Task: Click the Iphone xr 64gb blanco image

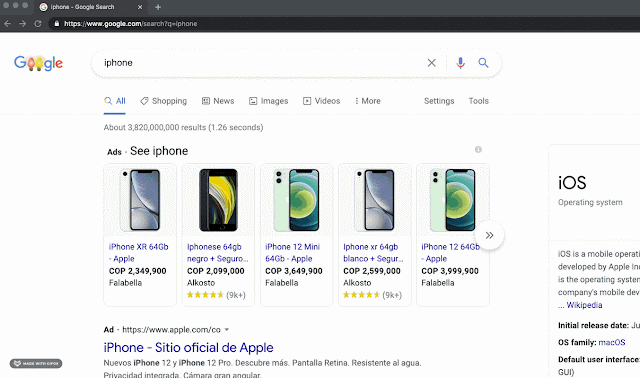Action: [x=374, y=200]
